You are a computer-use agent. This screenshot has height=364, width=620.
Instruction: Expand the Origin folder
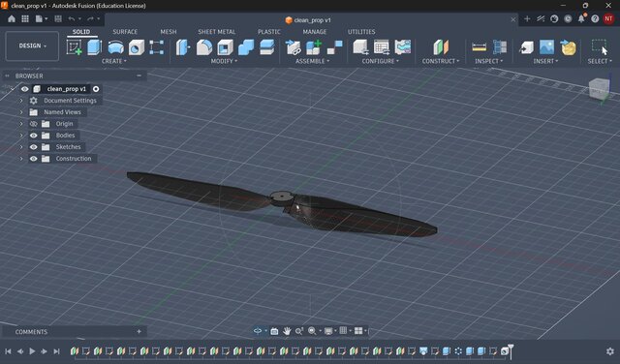pos(21,124)
